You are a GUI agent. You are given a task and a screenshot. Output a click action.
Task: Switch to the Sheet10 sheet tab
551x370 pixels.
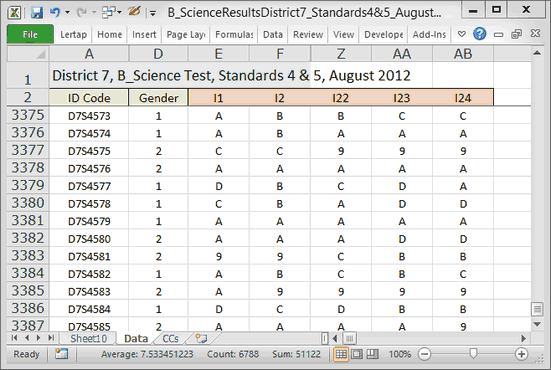click(88, 338)
